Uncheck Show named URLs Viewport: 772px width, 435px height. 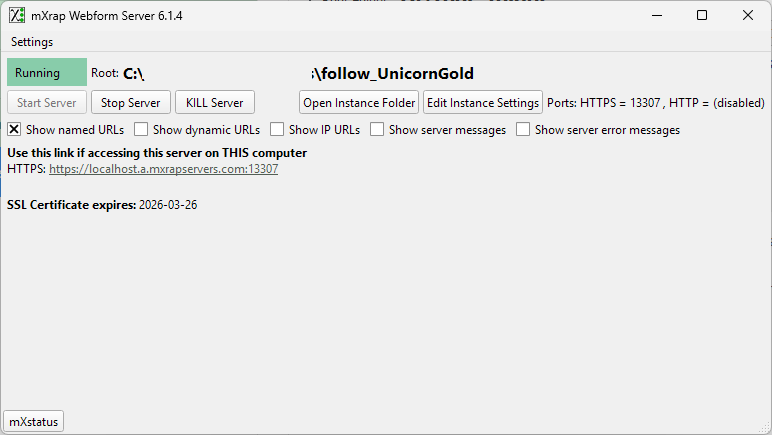(14, 130)
